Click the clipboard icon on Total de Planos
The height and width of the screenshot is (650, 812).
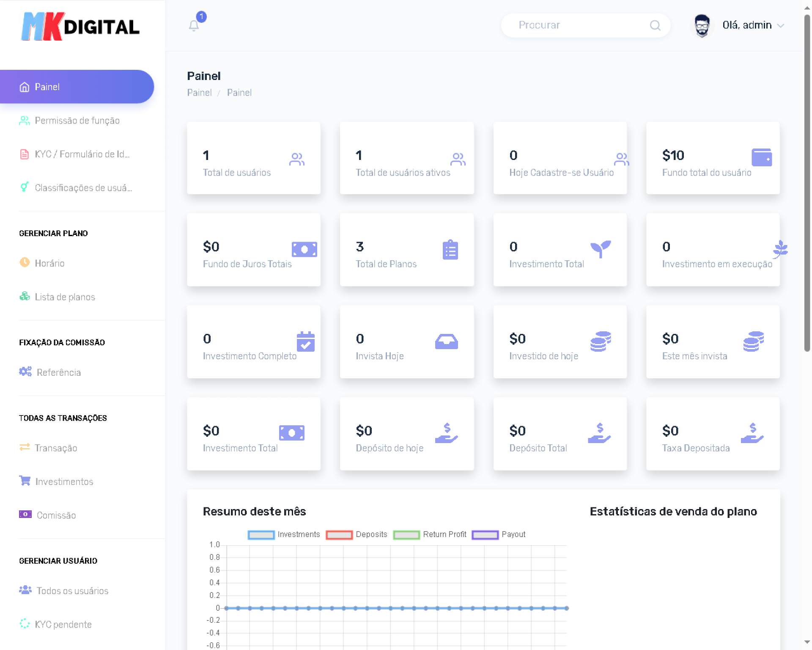click(x=450, y=250)
